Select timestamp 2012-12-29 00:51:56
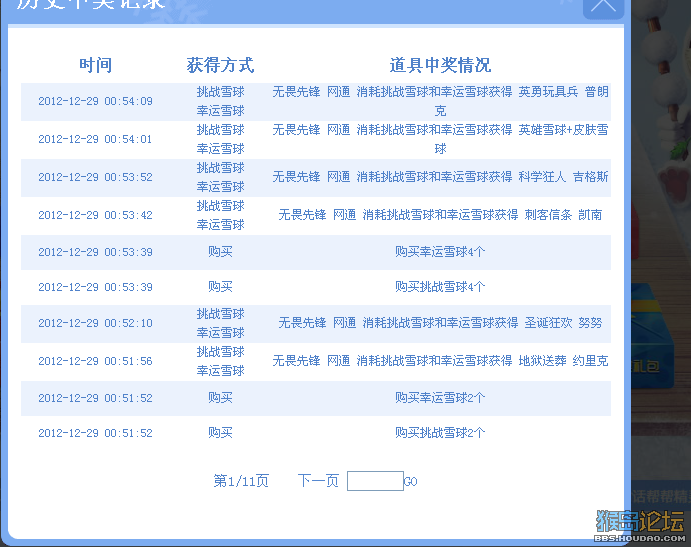This screenshot has height=547, width=691. (95, 361)
